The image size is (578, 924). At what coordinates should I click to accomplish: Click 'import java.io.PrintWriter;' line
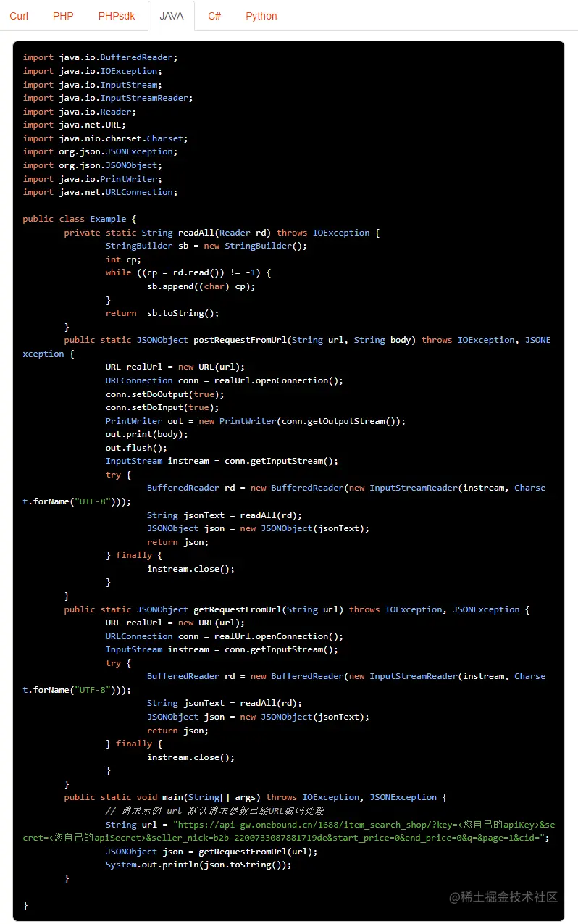click(x=93, y=179)
